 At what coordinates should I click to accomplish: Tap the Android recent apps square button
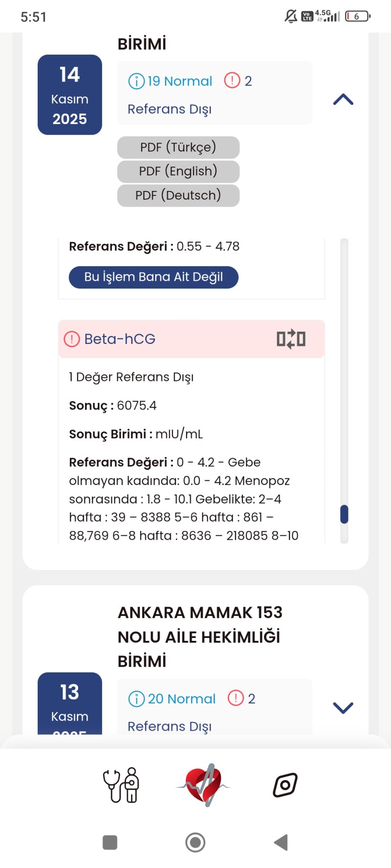coord(110,843)
